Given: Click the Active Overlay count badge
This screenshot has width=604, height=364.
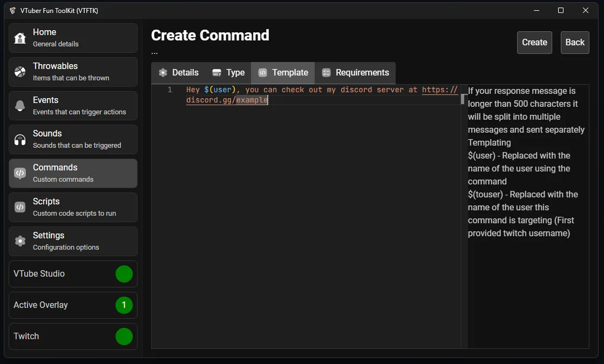Looking at the screenshot, I should (124, 305).
